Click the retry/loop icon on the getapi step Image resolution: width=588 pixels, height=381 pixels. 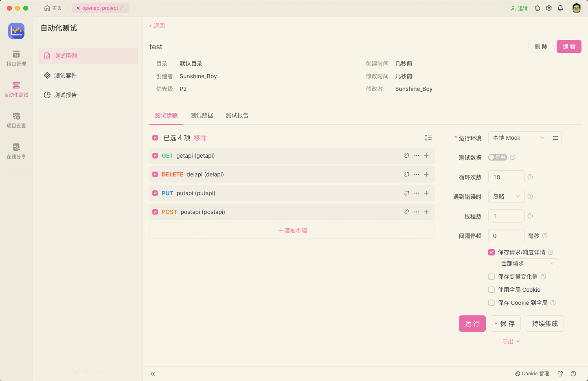pos(406,155)
